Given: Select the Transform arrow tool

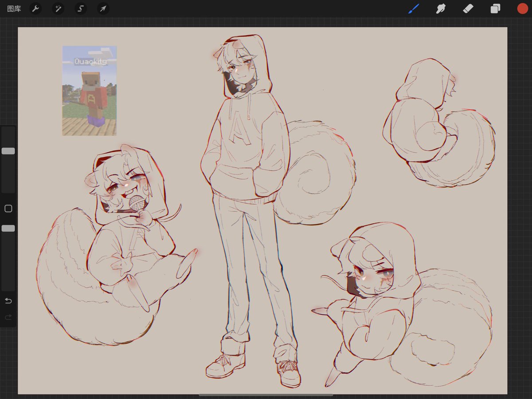Looking at the screenshot, I should pos(103,8).
